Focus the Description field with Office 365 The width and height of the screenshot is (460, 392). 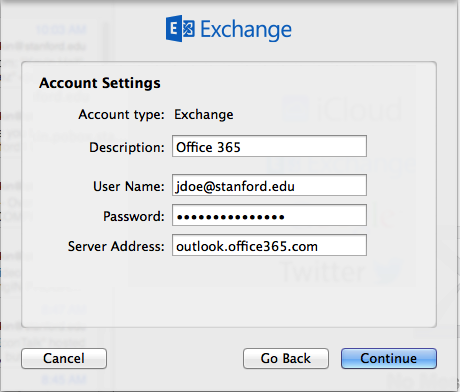(x=269, y=146)
